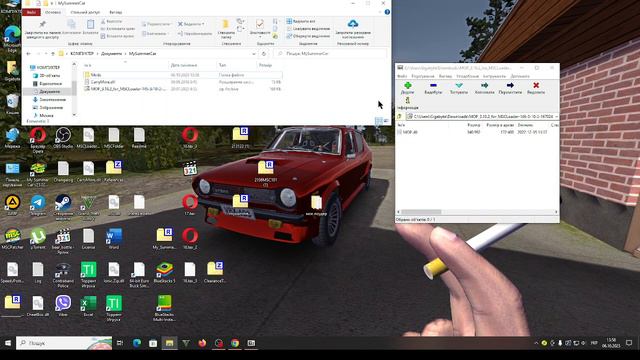Click the New folder icon in Explorer ribbon
The image size is (640, 360).
[x=226, y=24]
